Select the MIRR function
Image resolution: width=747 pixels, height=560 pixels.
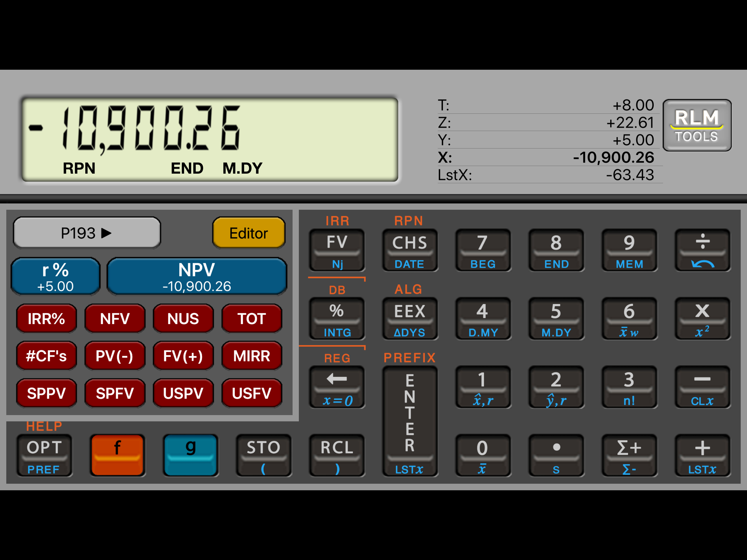[x=252, y=356]
